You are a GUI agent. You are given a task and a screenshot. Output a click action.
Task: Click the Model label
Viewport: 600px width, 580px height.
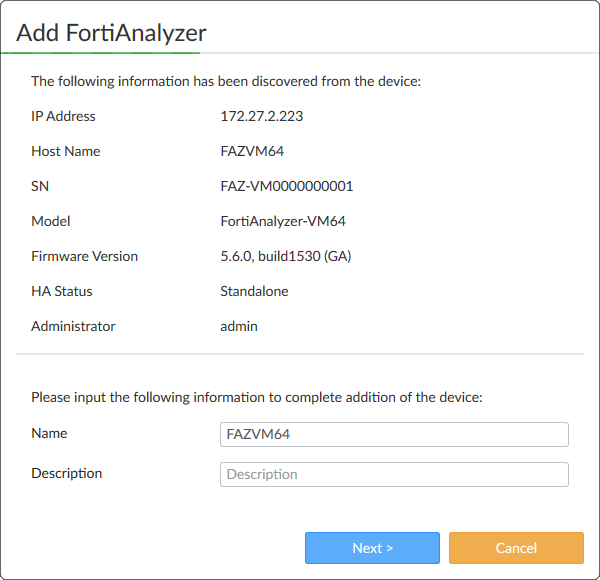(51, 221)
